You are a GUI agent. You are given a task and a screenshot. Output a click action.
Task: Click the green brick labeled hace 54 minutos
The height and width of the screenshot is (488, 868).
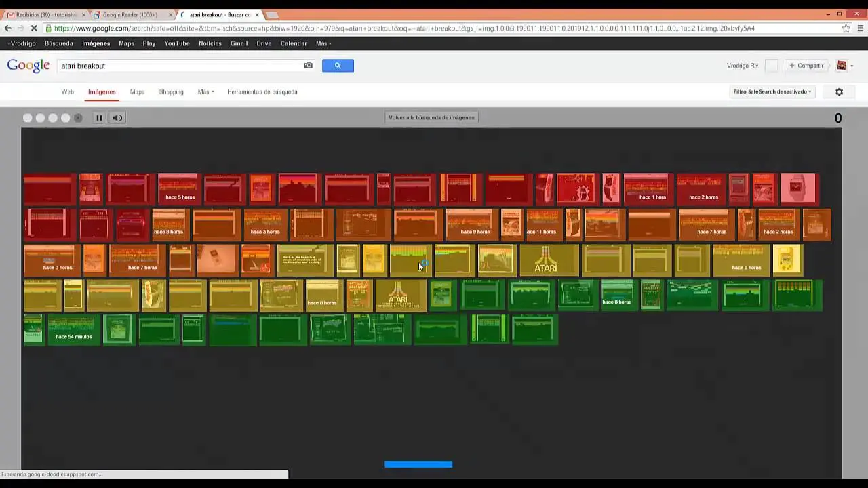(x=73, y=329)
